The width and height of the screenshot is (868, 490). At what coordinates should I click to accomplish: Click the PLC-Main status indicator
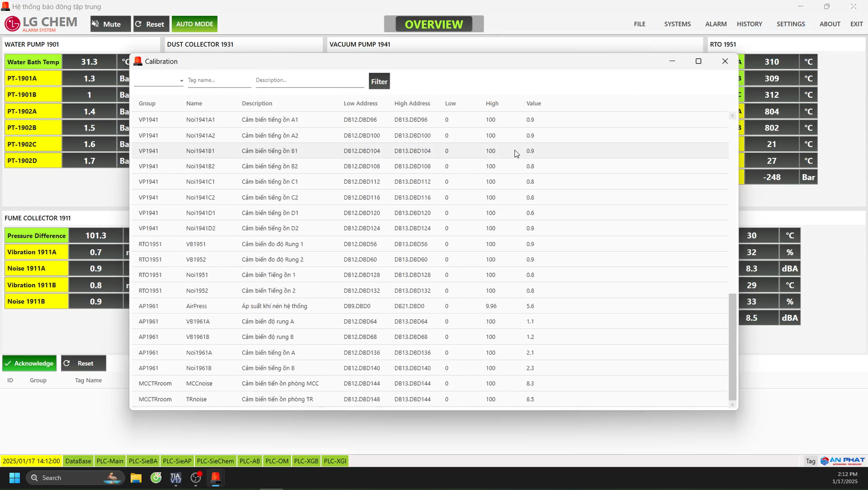[110, 461]
